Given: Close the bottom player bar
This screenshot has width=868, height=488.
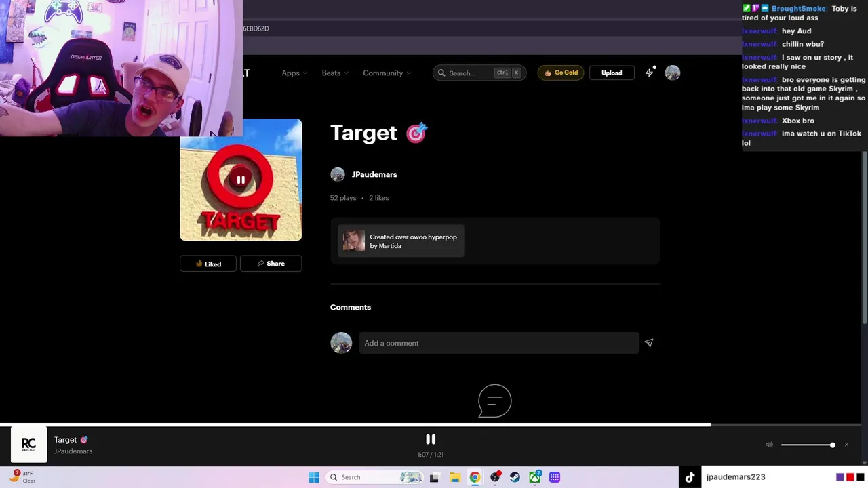Looking at the screenshot, I should [x=846, y=445].
